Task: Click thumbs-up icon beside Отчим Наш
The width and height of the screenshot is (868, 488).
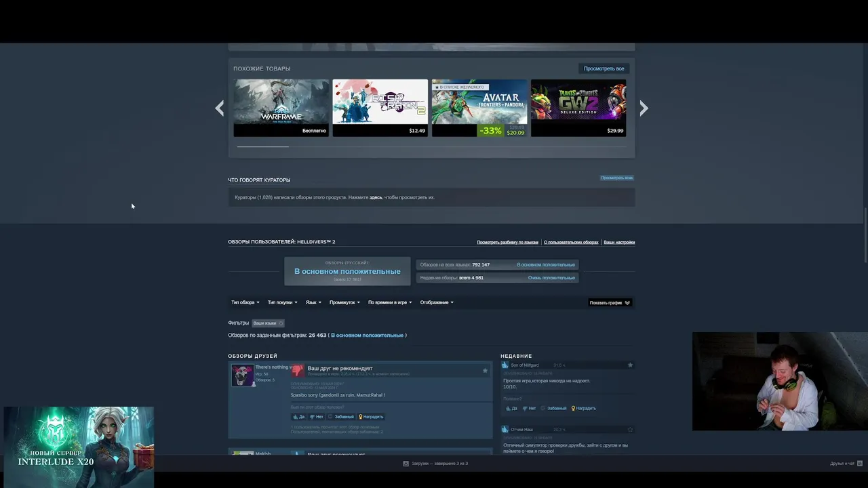Action: (505, 430)
